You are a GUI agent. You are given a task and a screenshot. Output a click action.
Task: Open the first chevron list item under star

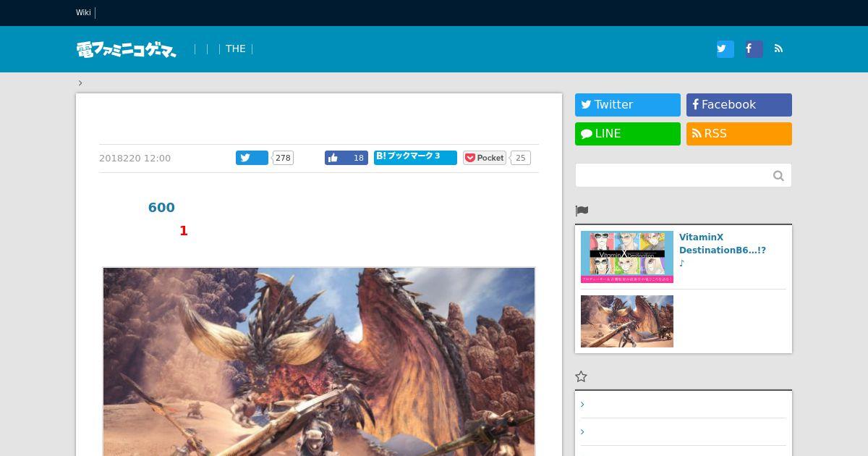[x=684, y=405]
